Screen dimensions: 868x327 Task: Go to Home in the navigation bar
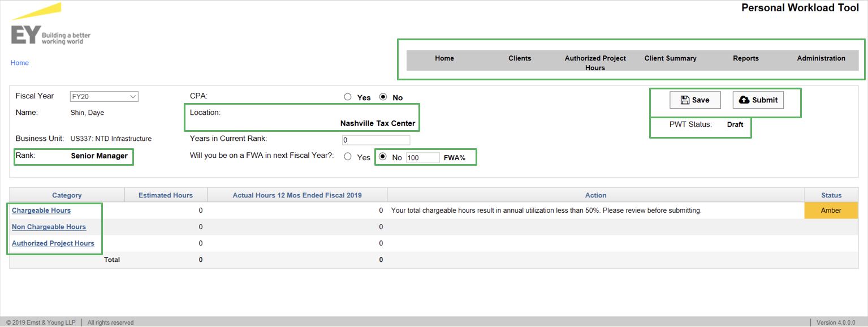tap(444, 58)
